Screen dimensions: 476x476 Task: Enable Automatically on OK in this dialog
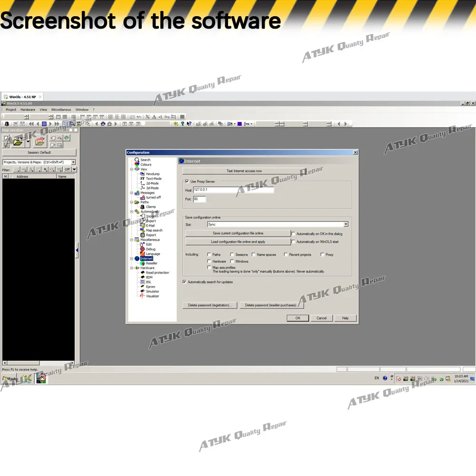tap(293, 233)
